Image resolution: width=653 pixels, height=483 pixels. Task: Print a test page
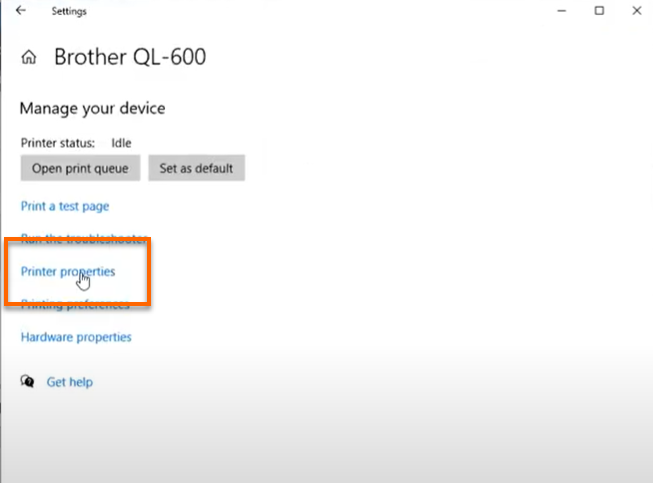coord(65,206)
